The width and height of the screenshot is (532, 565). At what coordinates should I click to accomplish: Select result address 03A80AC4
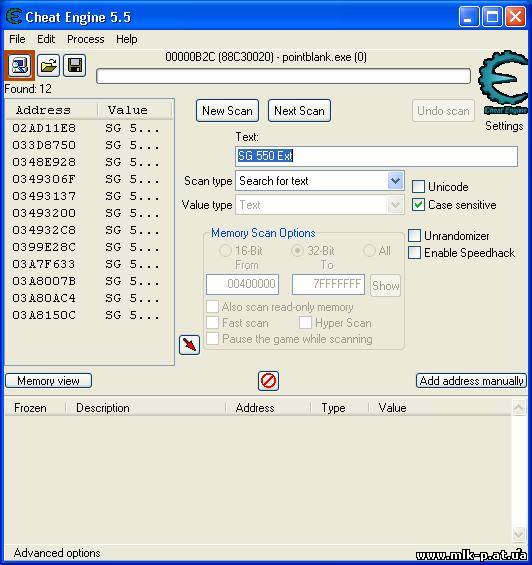point(44,298)
